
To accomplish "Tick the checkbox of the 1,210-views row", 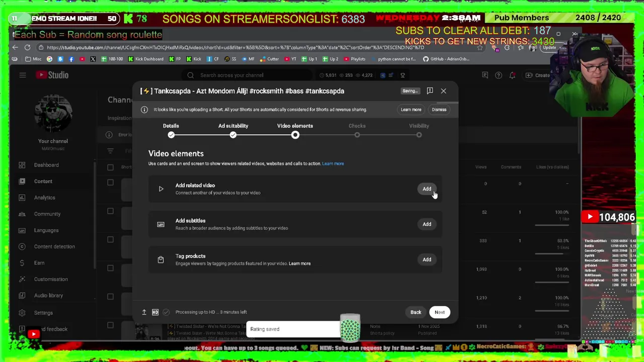I will pos(110,297).
